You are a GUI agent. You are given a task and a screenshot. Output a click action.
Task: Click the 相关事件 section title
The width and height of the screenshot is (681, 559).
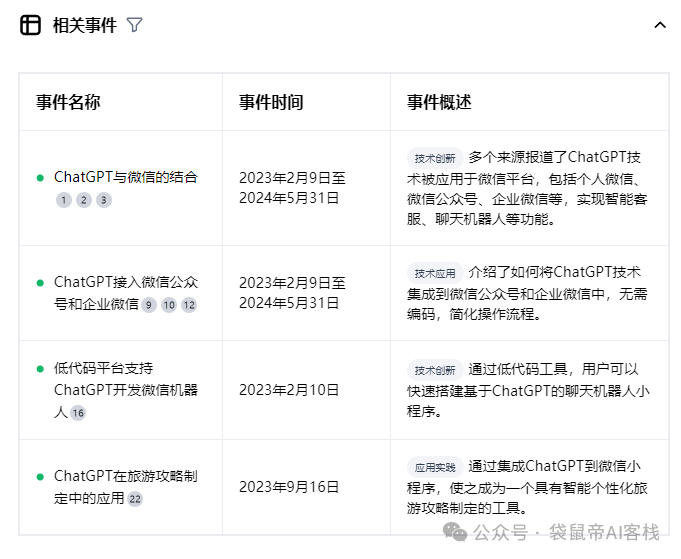[85, 25]
